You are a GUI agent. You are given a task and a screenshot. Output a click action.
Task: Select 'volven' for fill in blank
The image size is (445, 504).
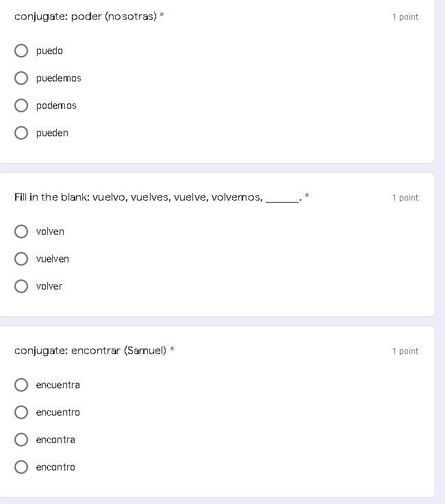[21, 231]
